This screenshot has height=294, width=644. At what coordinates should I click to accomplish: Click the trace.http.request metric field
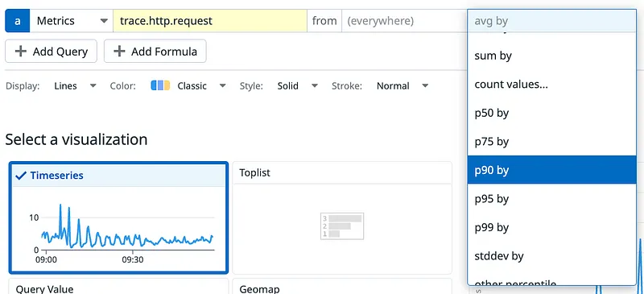210,21
